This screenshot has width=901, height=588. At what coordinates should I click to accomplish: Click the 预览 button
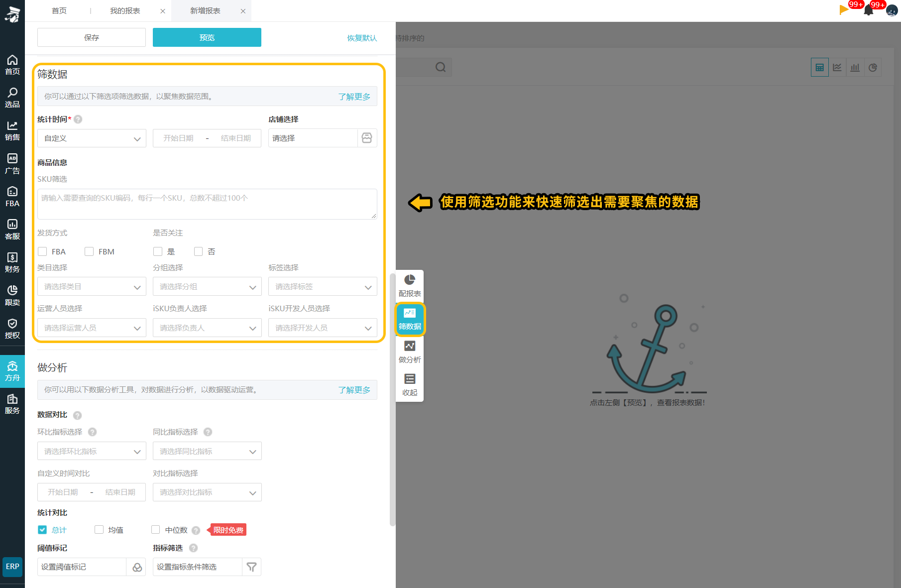207,37
